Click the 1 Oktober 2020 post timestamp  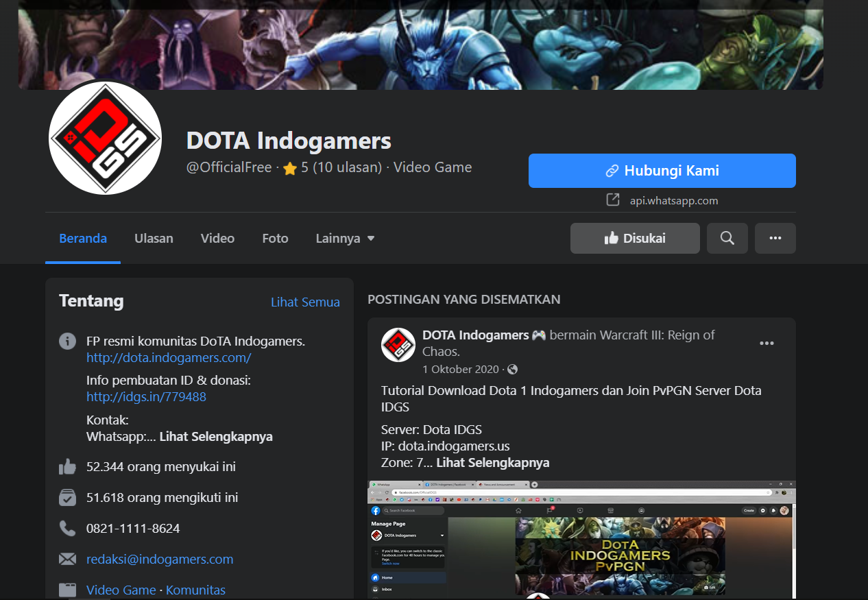point(461,369)
